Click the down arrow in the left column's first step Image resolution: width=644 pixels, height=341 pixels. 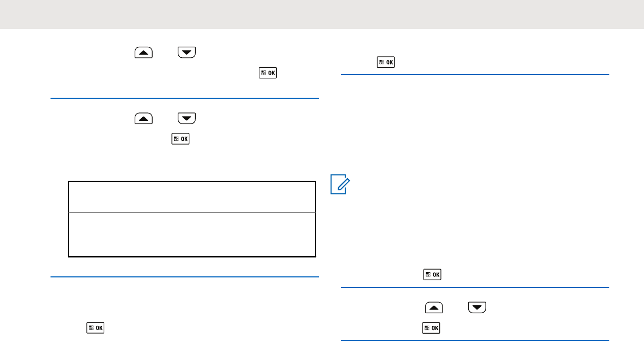[x=187, y=52]
